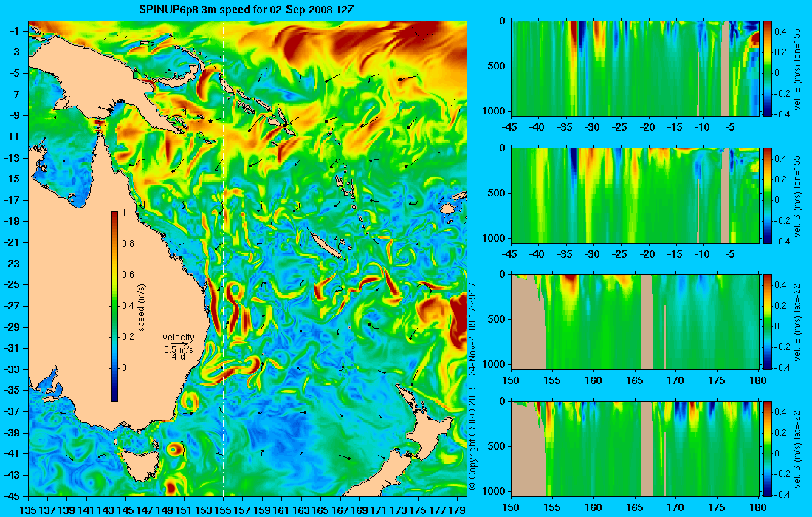Click the "0.4" tick on the top panel's colorbar
Screen dimensions: 812x517
(780, 31)
